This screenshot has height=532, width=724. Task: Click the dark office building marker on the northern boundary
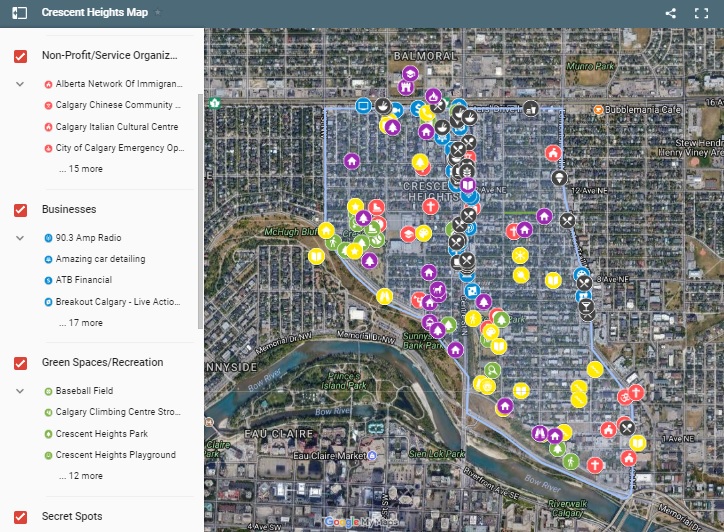coord(531,109)
